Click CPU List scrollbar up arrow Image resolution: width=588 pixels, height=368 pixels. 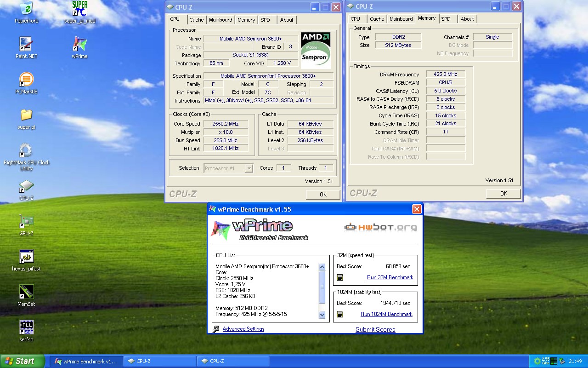pyautogui.click(x=322, y=267)
